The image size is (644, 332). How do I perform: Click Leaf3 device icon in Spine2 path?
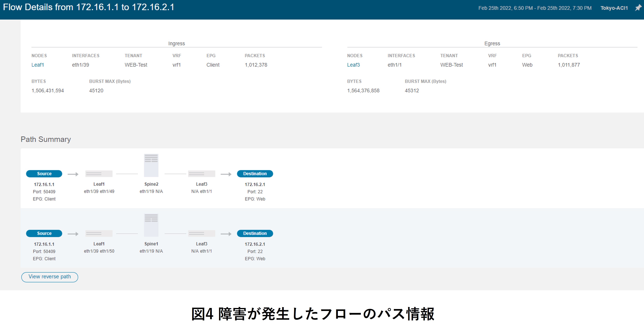[x=201, y=174]
